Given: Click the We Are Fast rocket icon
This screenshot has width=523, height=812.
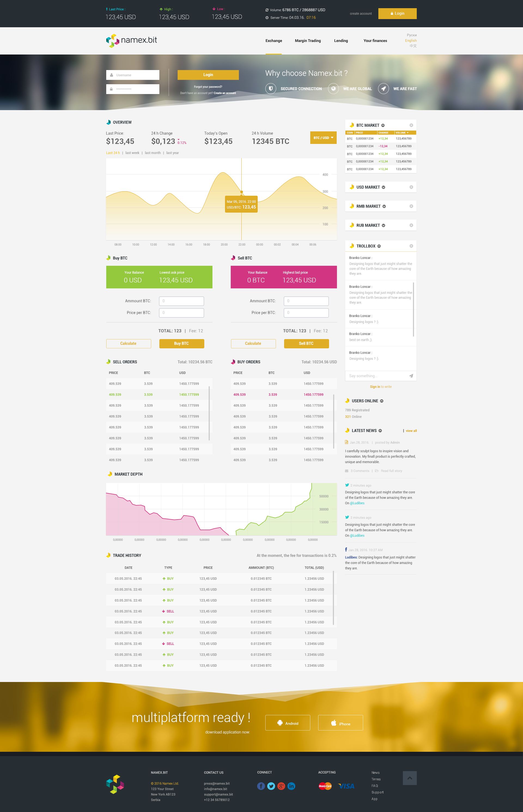Looking at the screenshot, I should tap(384, 89).
